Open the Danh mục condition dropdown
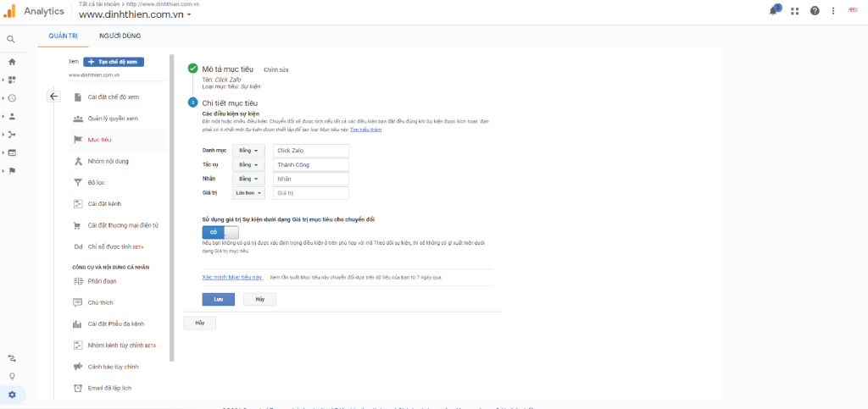 point(248,150)
